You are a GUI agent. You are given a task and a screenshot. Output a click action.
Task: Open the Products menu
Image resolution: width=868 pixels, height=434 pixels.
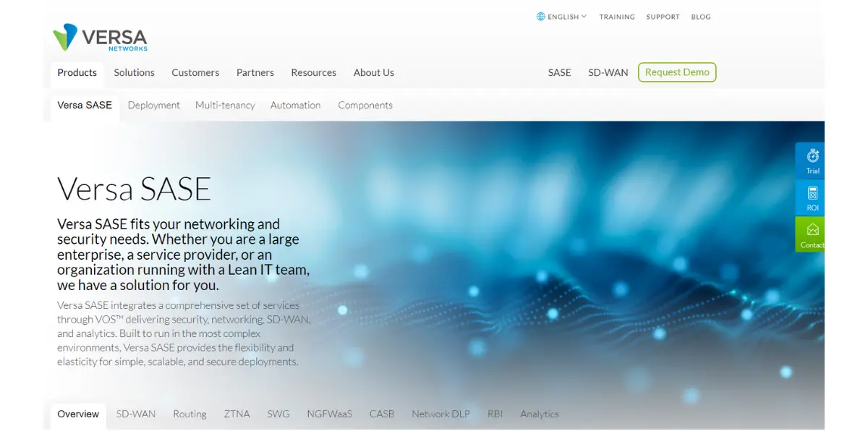[x=77, y=72]
